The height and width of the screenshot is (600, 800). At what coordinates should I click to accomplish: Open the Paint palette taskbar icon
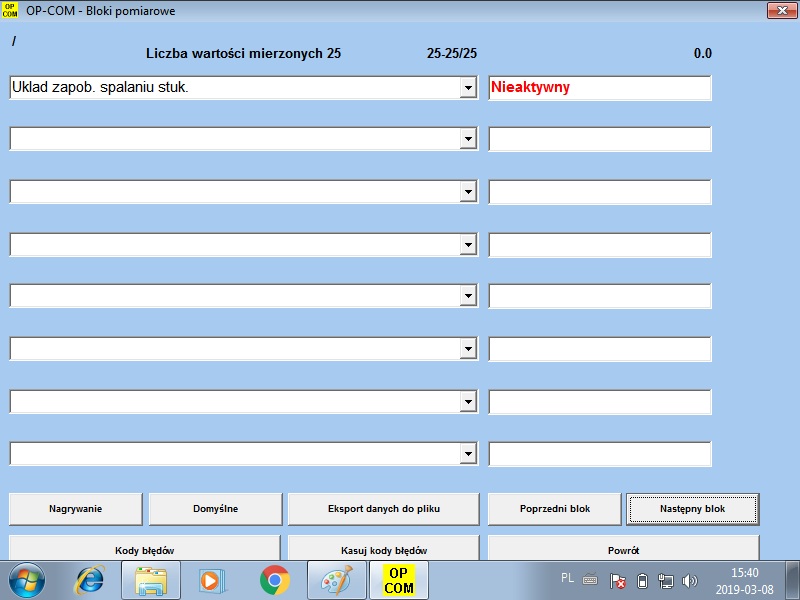337,580
